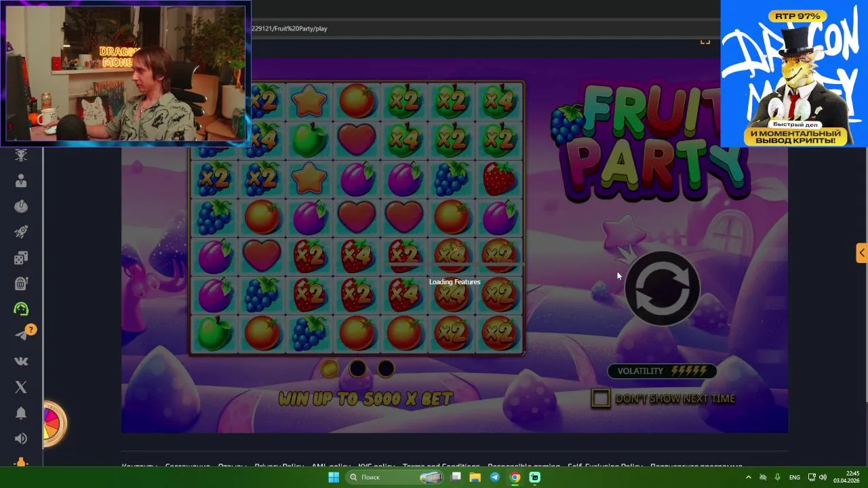This screenshot has height=488, width=868.
Task: Click the round continue arrows button
Action: click(x=662, y=289)
